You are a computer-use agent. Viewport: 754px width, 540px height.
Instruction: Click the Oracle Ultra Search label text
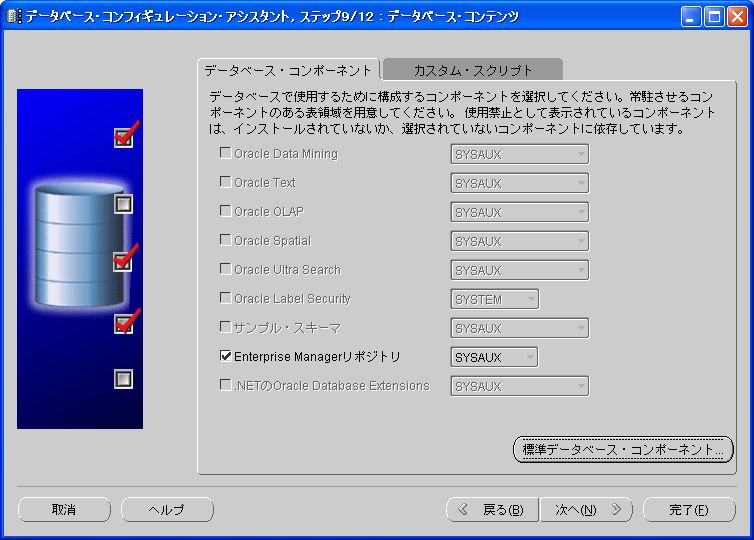[x=287, y=270]
